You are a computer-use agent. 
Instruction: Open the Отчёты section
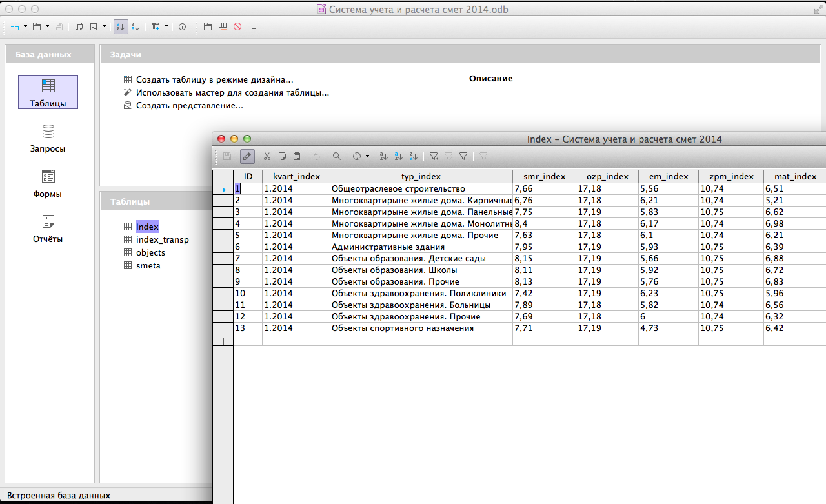click(x=48, y=228)
